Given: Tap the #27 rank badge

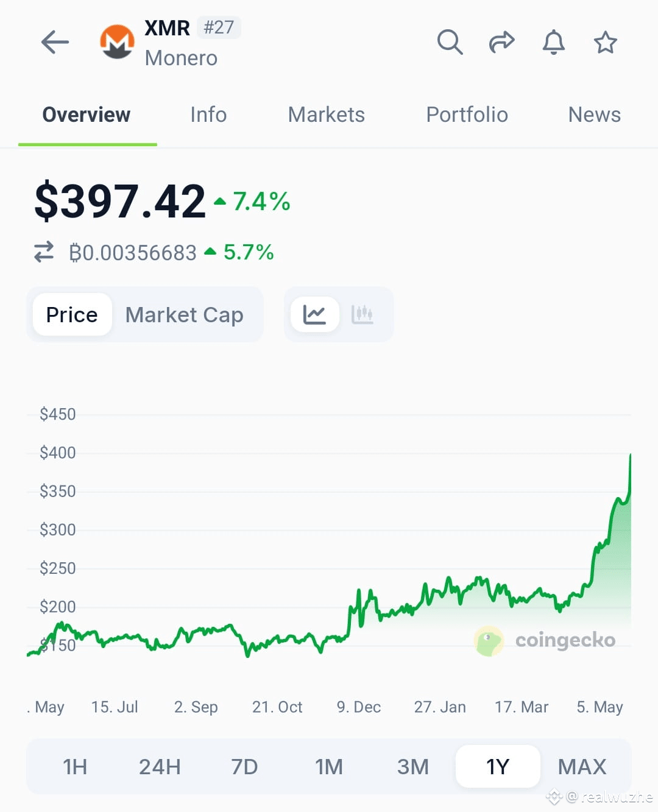Looking at the screenshot, I should pyautogui.click(x=219, y=27).
